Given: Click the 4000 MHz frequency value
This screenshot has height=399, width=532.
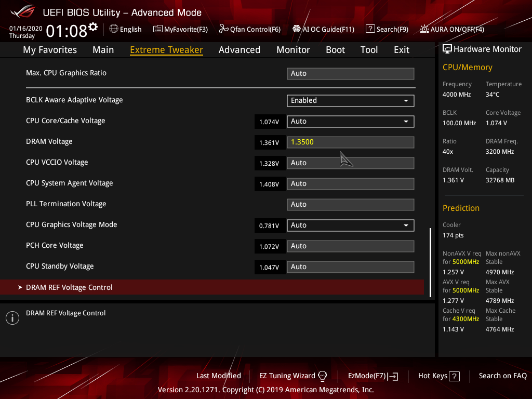Looking at the screenshot, I should 456,95.
